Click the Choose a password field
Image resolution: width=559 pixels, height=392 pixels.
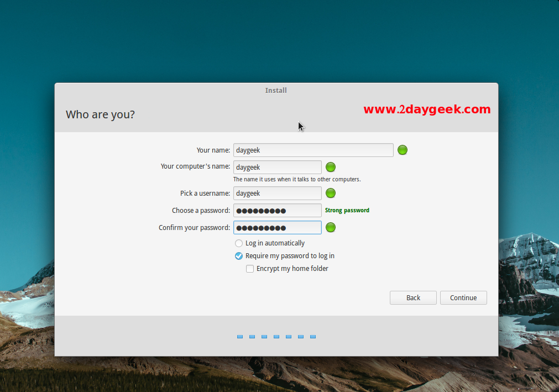point(277,210)
